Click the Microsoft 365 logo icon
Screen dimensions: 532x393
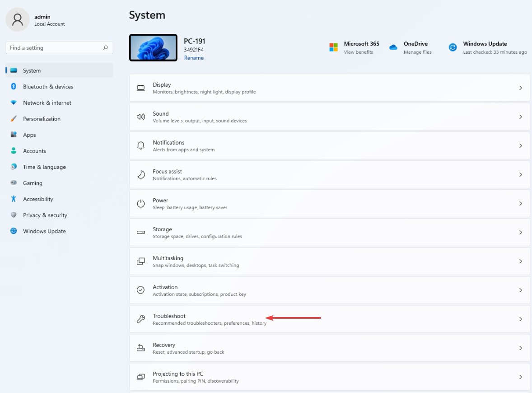coord(333,47)
